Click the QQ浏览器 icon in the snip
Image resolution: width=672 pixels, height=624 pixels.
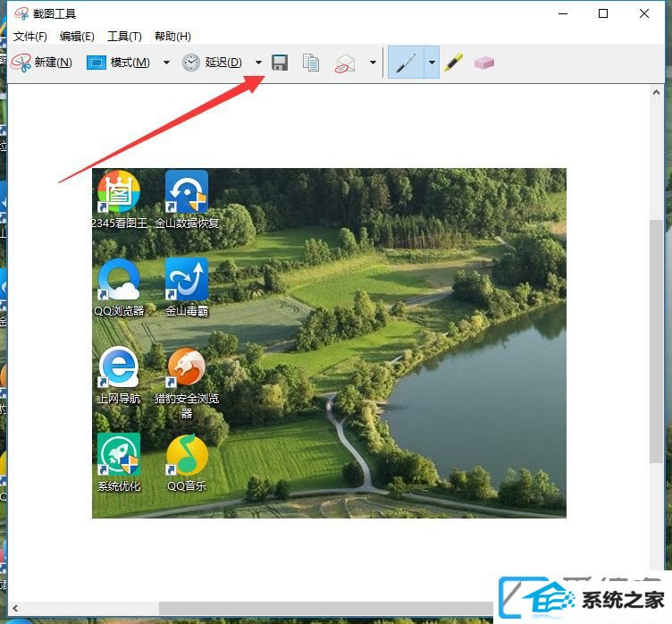point(119,279)
